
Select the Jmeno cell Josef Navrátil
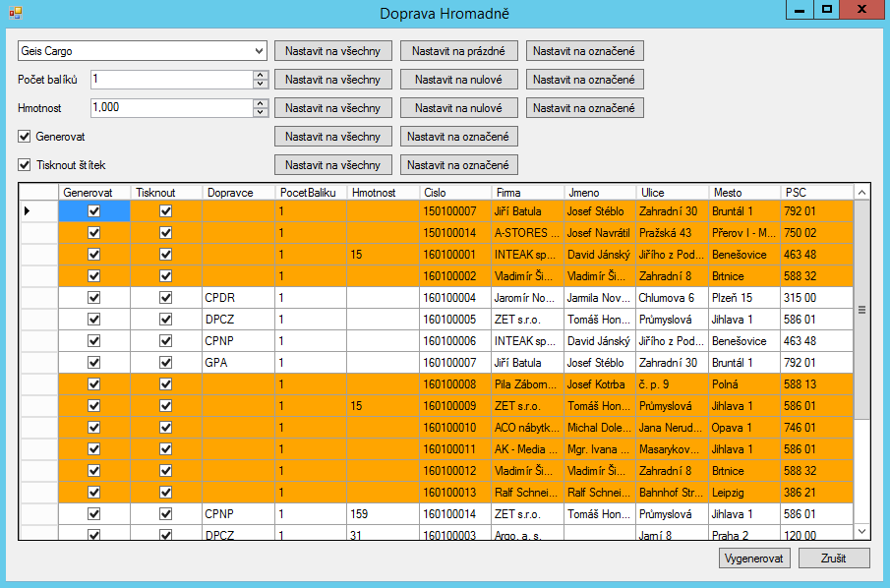tap(600, 233)
